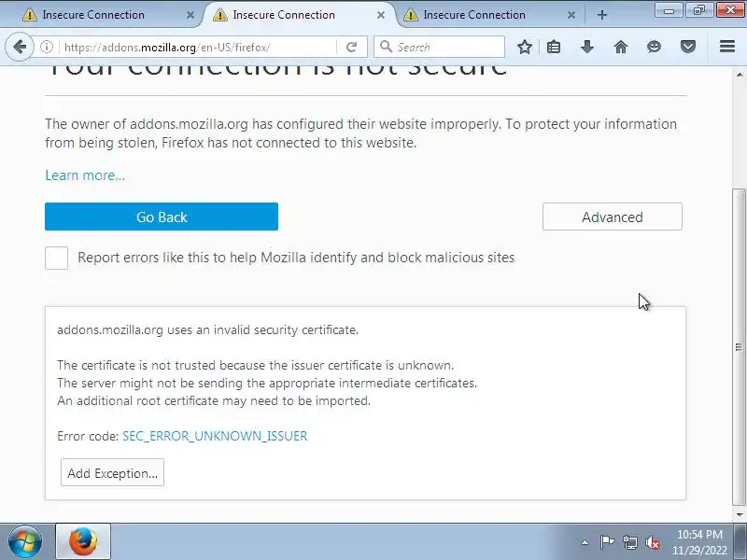Open the network tray icon

tap(629, 542)
